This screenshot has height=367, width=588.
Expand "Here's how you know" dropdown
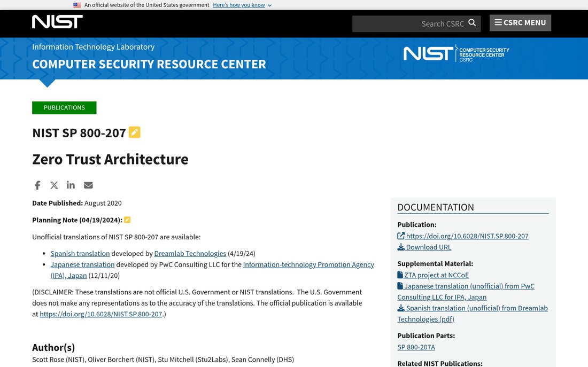point(242,5)
